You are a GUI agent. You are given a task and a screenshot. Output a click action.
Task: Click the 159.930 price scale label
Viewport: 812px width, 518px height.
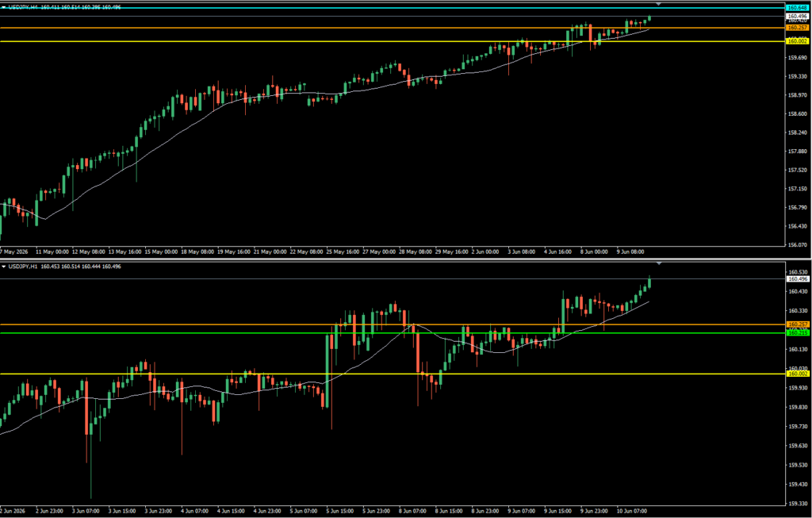pyautogui.click(x=799, y=387)
